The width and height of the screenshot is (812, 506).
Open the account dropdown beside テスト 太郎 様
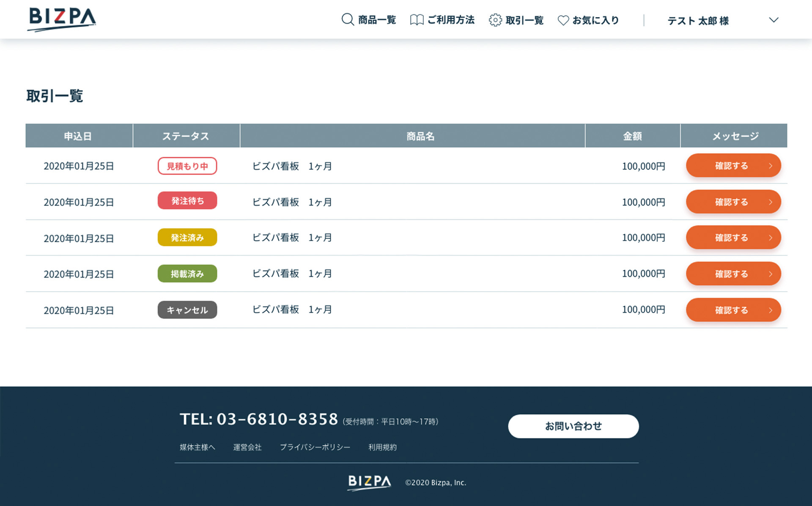click(x=774, y=19)
